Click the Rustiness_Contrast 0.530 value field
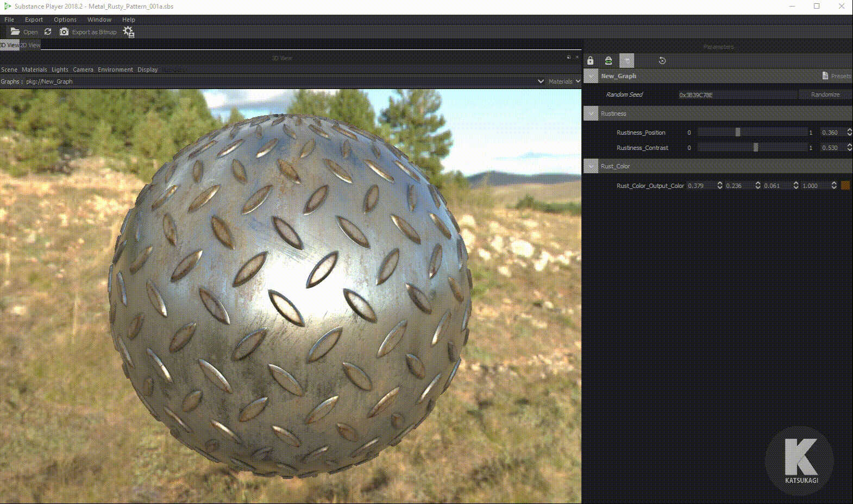Screen dimensions: 853x504 coord(833,148)
